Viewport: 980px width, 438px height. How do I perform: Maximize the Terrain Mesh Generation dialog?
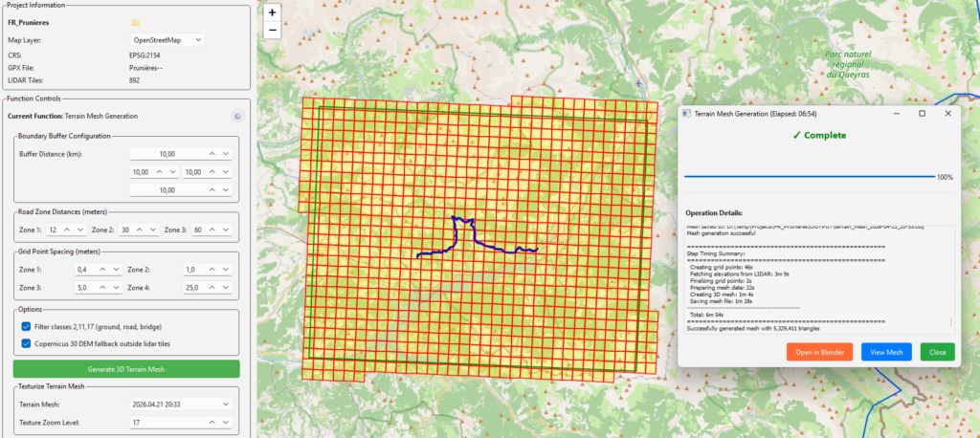click(922, 113)
